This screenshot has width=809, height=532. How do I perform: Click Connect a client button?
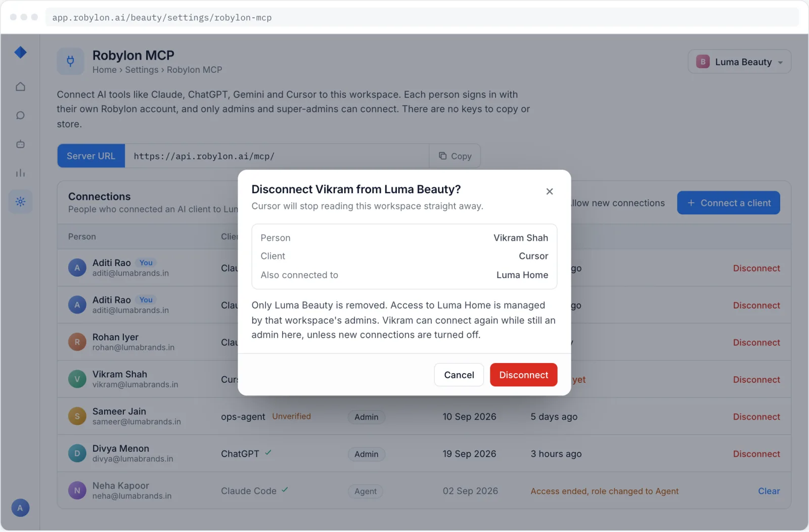pos(729,203)
